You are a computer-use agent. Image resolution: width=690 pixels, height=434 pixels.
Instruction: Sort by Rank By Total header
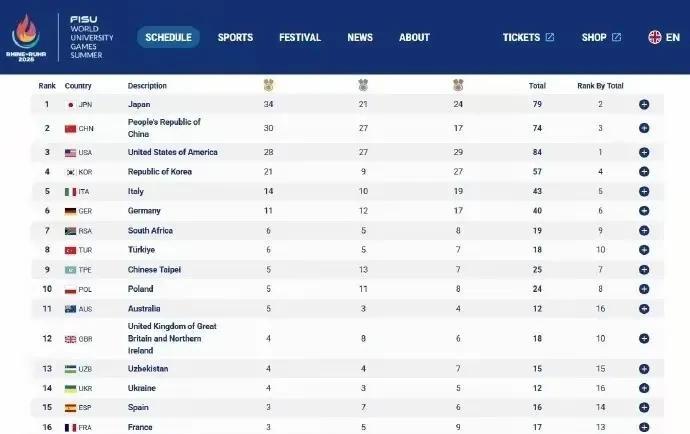click(x=600, y=86)
